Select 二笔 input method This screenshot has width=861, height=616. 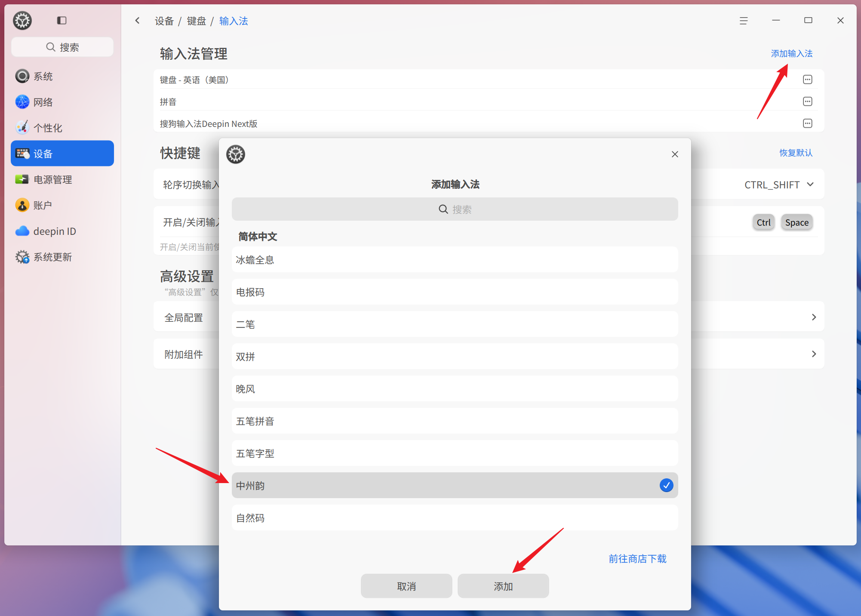click(455, 324)
